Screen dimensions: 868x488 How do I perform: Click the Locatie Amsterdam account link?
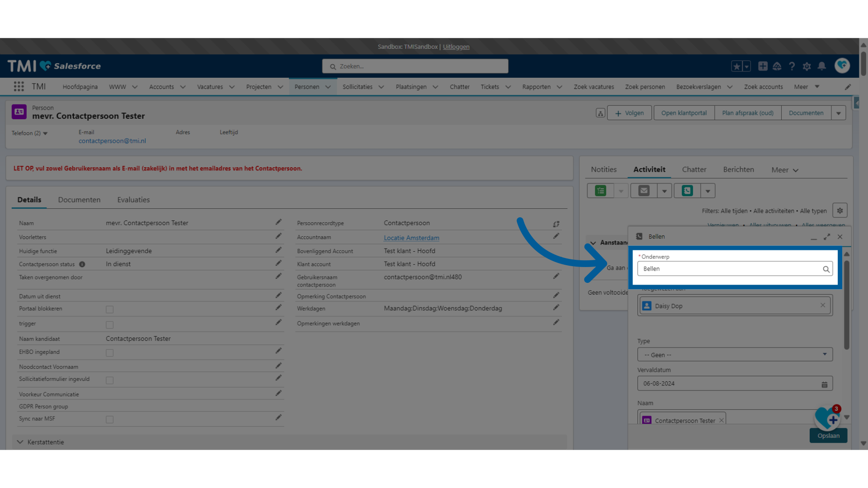(411, 237)
